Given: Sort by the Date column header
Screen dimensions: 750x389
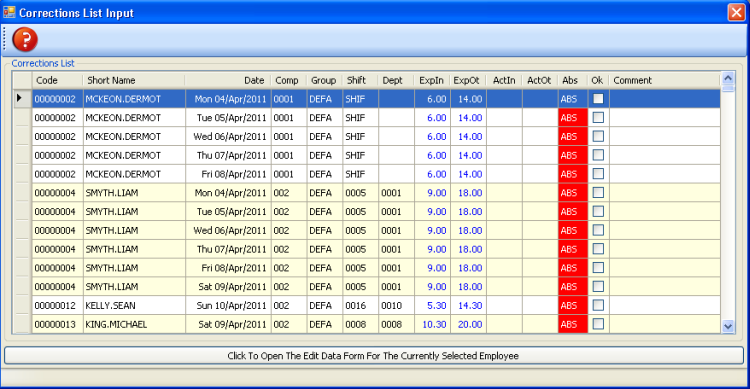Looking at the screenshot, I should [x=228, y=80].
